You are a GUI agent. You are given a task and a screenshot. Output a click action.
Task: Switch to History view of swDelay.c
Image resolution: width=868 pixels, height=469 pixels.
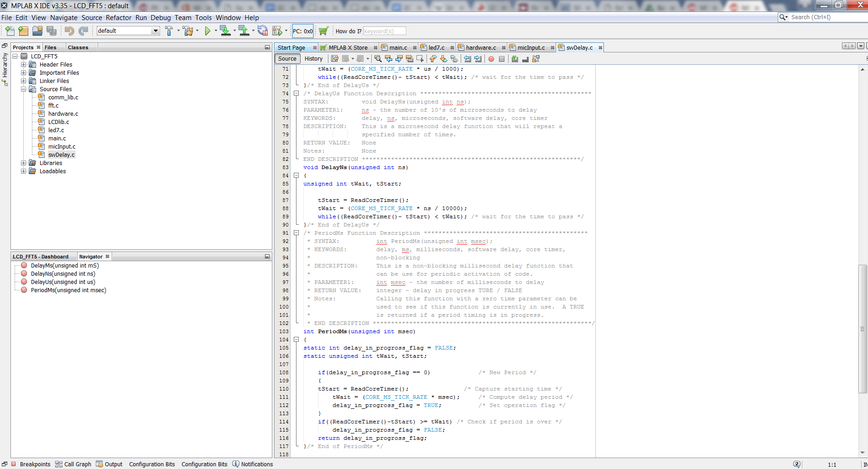[x=313, y=59]
